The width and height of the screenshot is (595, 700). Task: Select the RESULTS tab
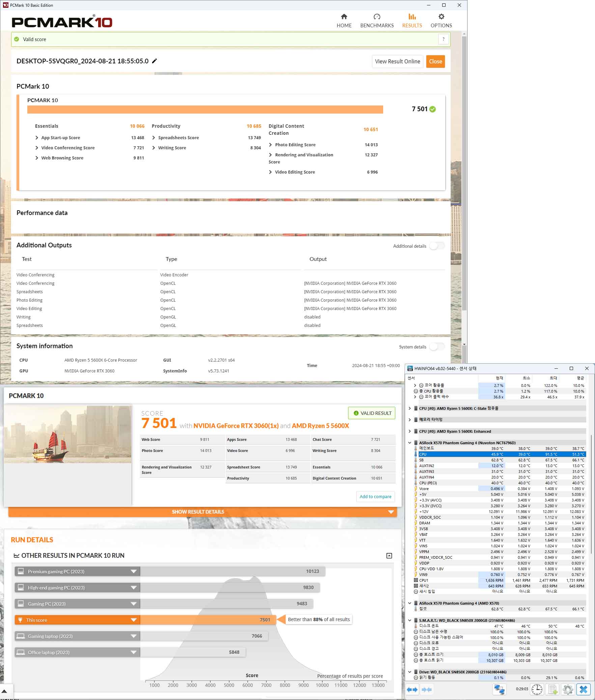point(412,21)
